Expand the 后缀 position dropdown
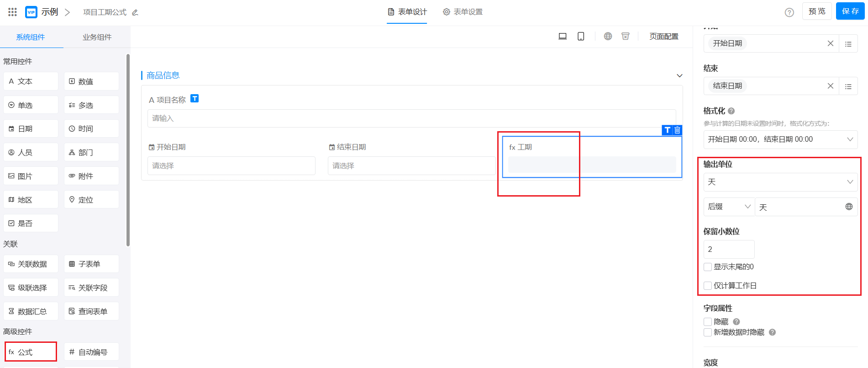The image size is (868, 368). (729, 207)
